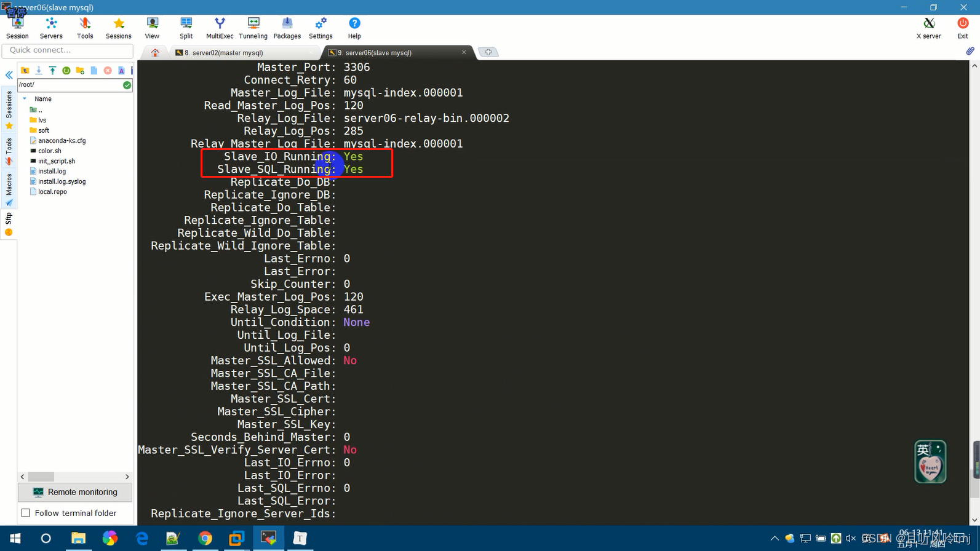Click the paperclip attach icon

970,52
